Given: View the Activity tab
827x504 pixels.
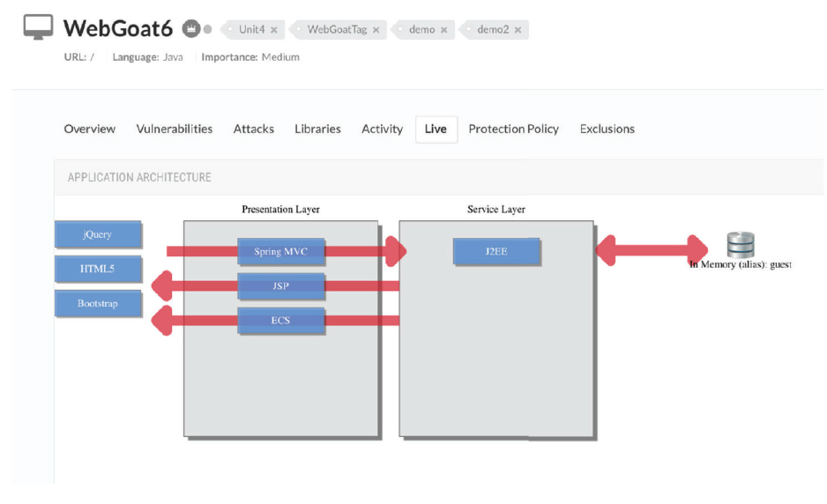Looking at the screenshot, I should click(x=382, y=129).
